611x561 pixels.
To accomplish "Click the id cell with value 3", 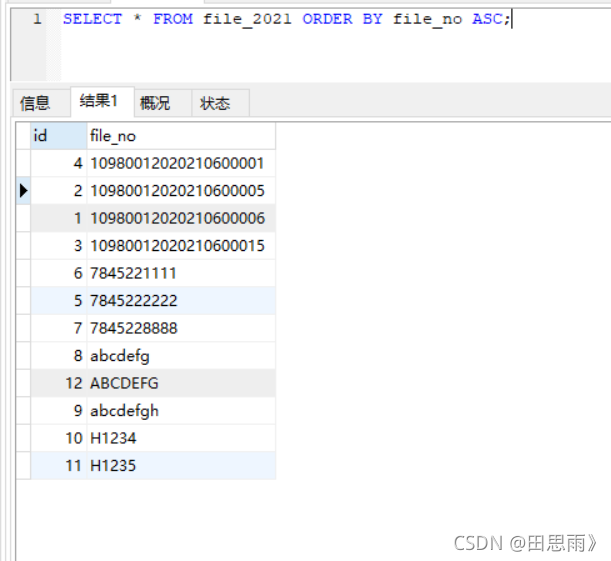I will 58,246.
